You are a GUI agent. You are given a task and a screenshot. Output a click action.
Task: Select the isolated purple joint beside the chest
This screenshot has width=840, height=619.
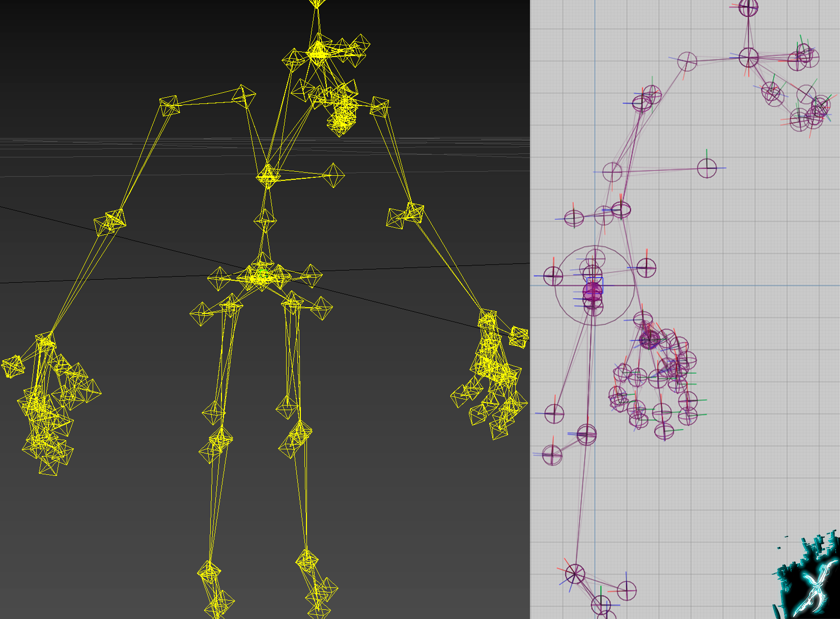(707, 168)
